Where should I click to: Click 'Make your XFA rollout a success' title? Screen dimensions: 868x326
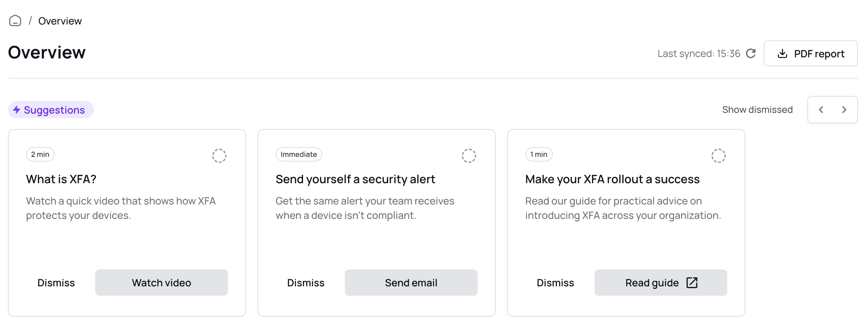(x=613, y=179)
